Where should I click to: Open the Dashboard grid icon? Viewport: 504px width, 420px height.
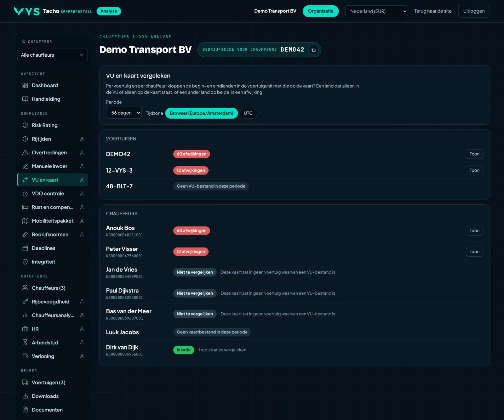pos(25,85)
